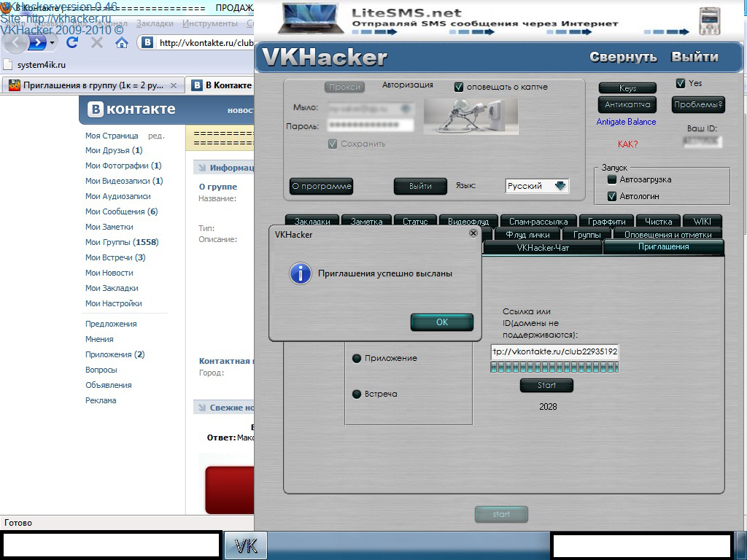This screenshot has height=560, width=747.
Task: Switch to the VKHacker-Чат tab
Action: click(x=543, y=248)
